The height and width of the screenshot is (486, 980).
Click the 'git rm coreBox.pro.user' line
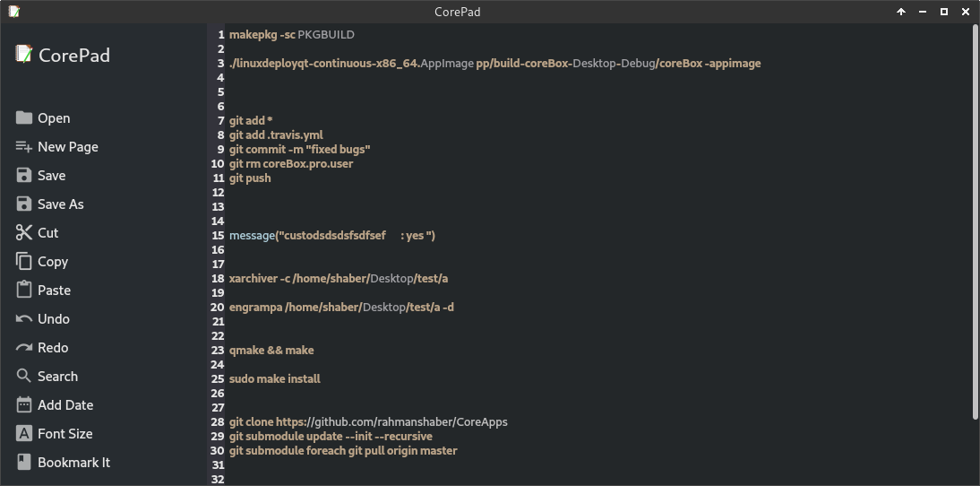pos(291,163)
